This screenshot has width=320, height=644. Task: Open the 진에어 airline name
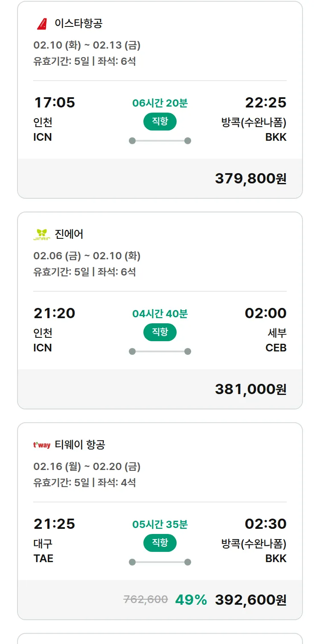69,234
